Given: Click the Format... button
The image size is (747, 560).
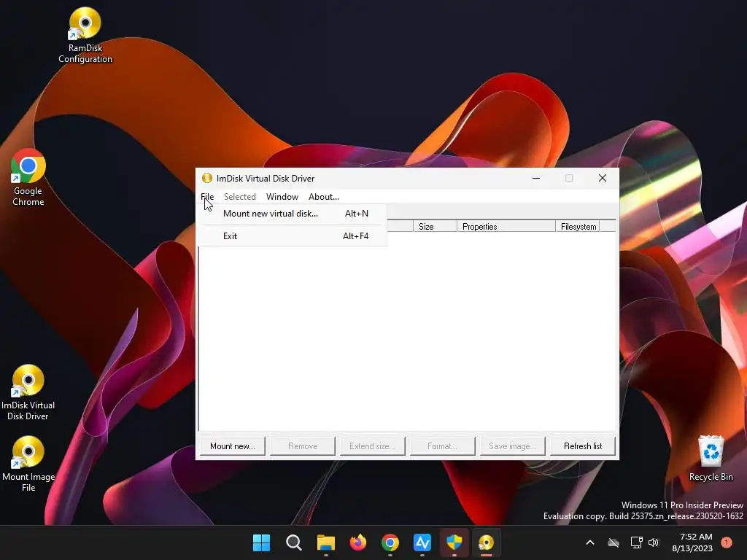Looking at the screenshot, I should pos(443,446).
